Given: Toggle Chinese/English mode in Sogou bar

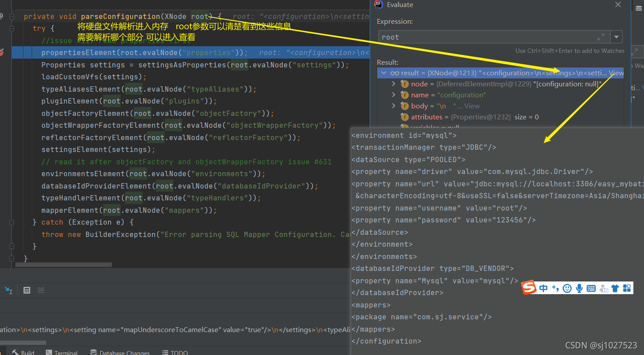Looking at the screenshot, I should point(544,288).
